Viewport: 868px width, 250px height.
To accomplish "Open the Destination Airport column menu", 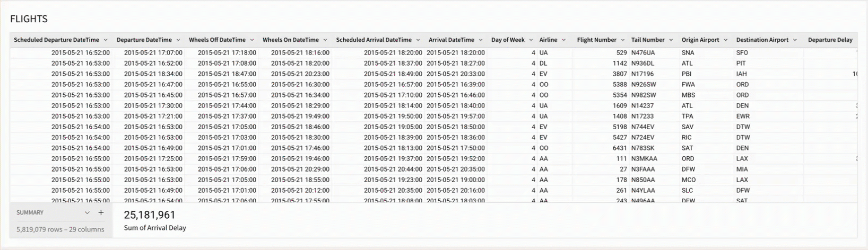I will pos(795,40).
